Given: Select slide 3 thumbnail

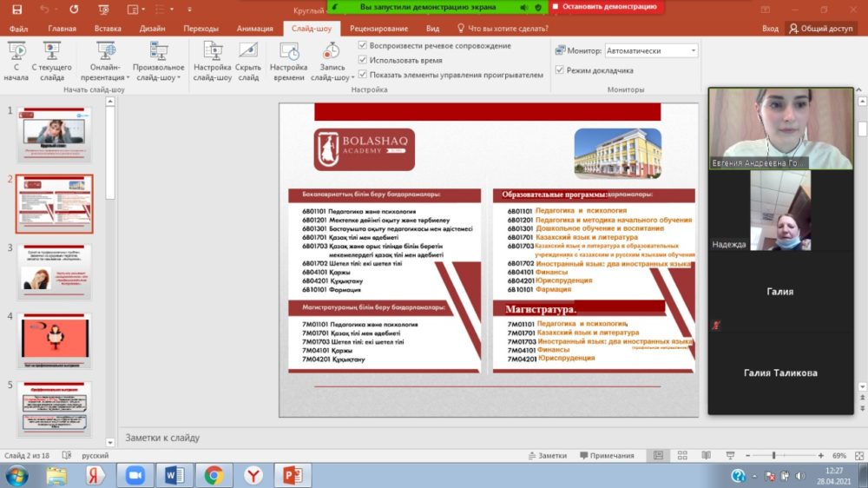Looking at the screenshot, I should [x=54, y=272].
